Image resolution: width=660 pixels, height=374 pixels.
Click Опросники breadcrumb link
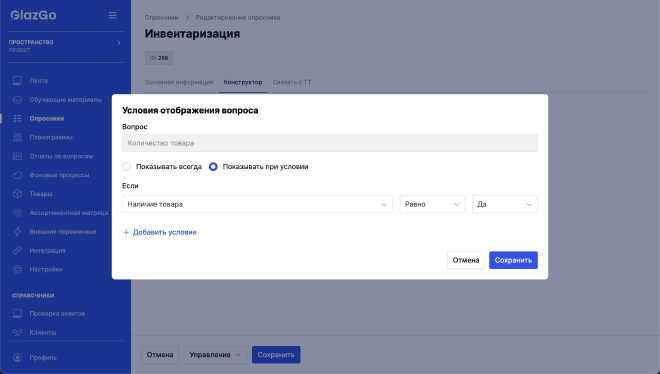point(162,17)
